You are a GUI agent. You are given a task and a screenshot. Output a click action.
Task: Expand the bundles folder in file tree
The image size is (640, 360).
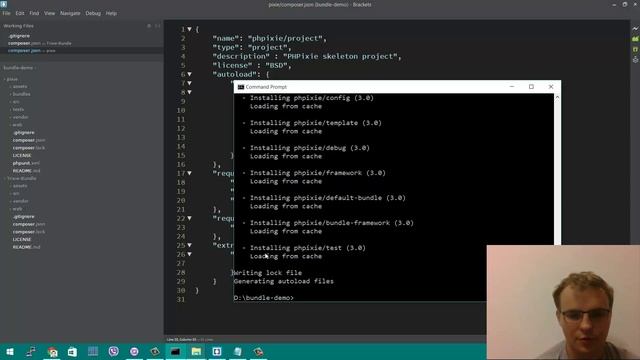coord(21,94)
